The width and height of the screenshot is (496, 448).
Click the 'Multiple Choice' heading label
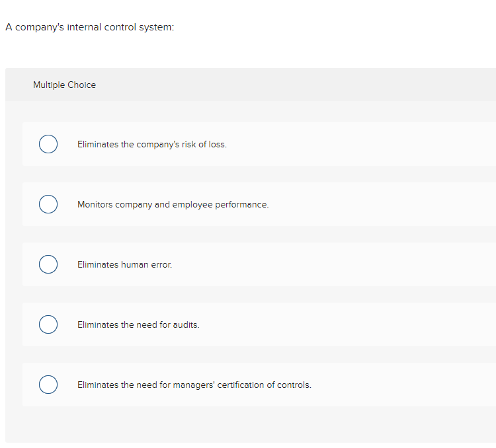tap(64, 85)
